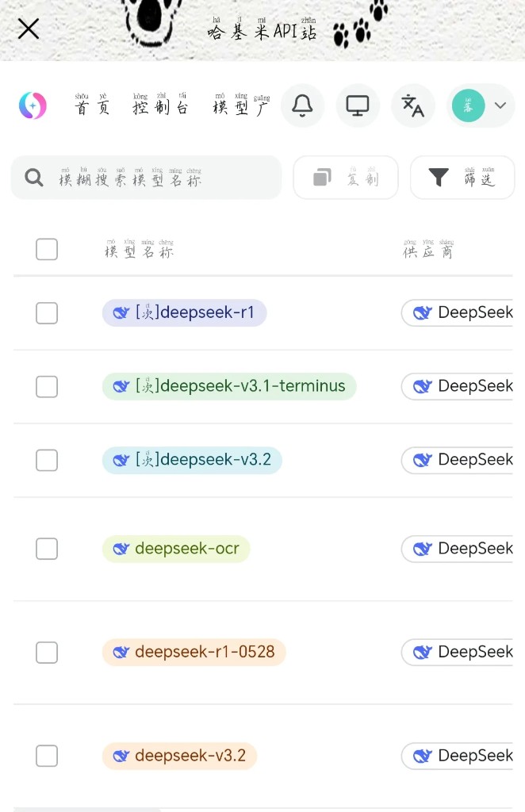Click the filter funnel icon on 筛选
Screen dimensions: 525x812
pyautogui.click(x=439, y=177)
